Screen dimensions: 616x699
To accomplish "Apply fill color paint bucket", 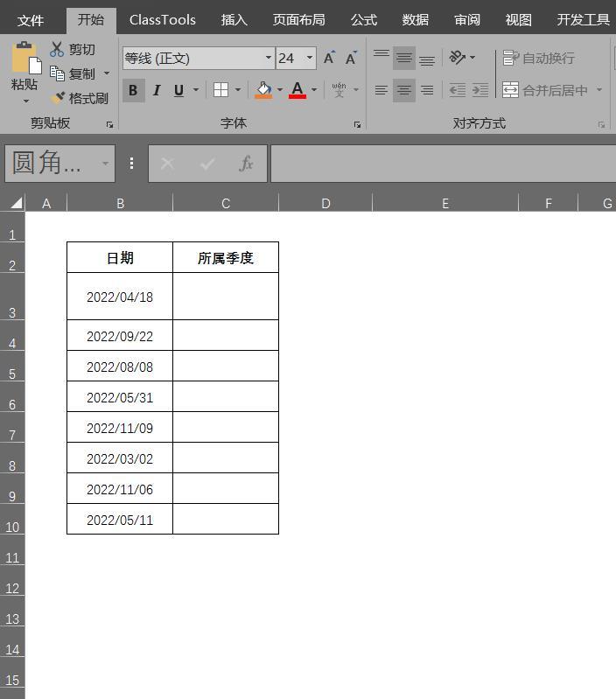I will click(x=263, y=90).
